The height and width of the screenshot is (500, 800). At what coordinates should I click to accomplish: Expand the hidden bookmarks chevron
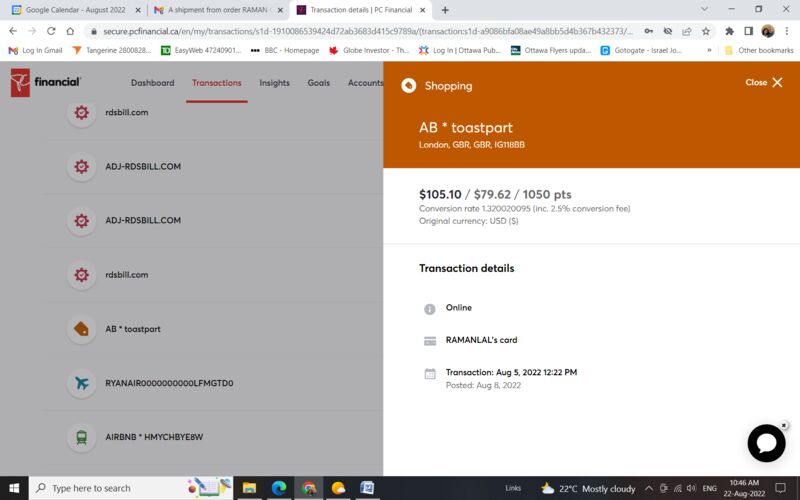(x=709, y=50)
